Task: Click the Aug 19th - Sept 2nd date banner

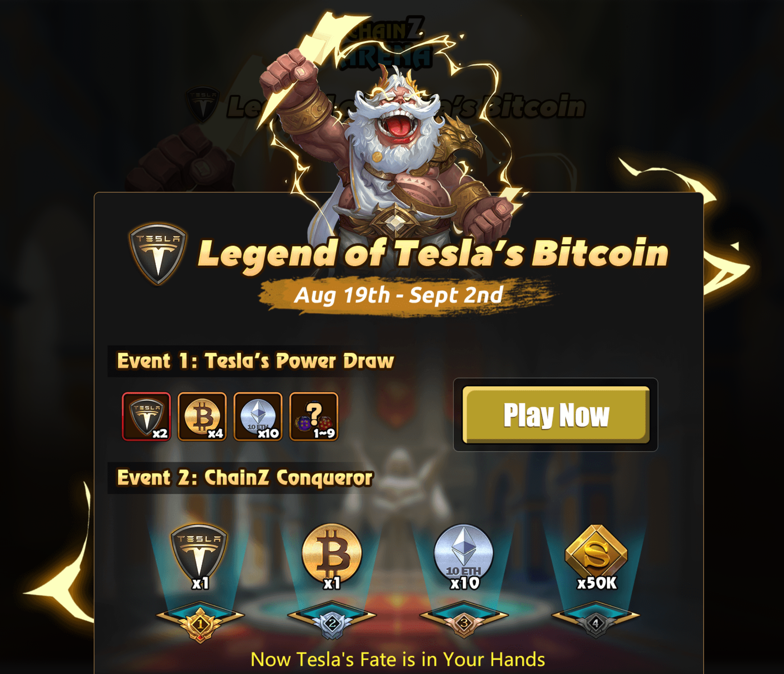Action: click(399, 295)
